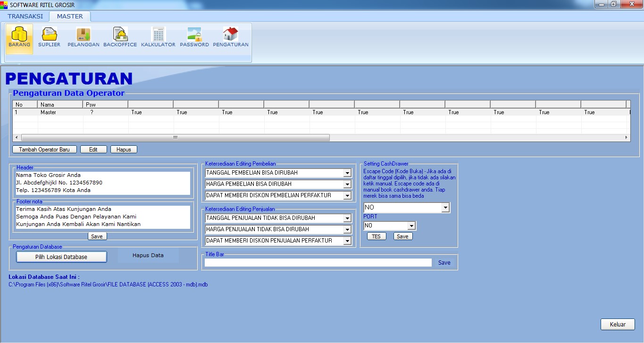Open the BARANG goods icon
Image resolution: width=644 pixels, height=343 pixels.
(19, 39)
